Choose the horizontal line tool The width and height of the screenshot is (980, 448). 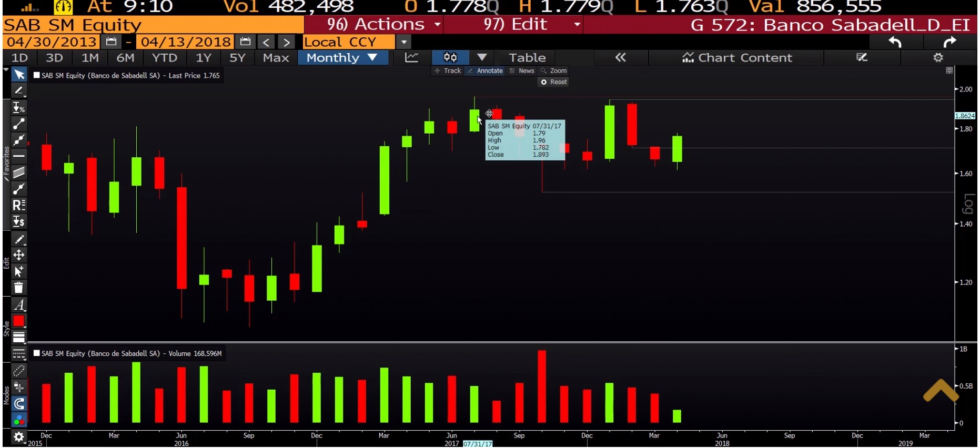[x=19, y=156]
